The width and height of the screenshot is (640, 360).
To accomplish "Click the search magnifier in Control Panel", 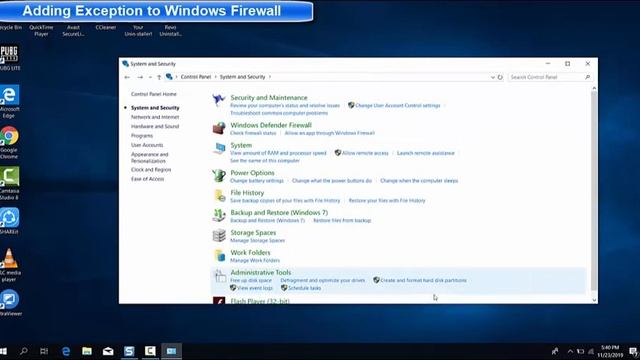I will (587, 77).
